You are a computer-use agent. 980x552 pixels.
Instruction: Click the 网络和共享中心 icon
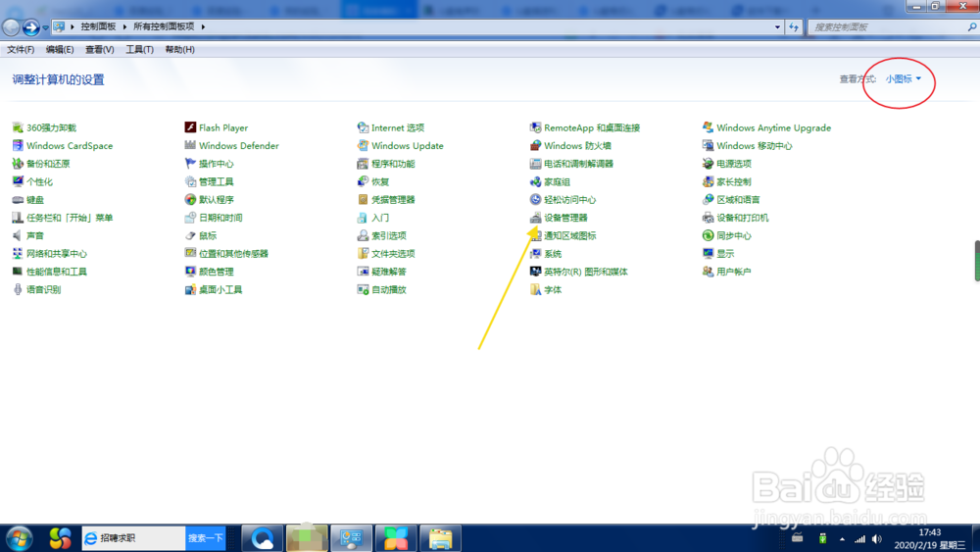18,254
